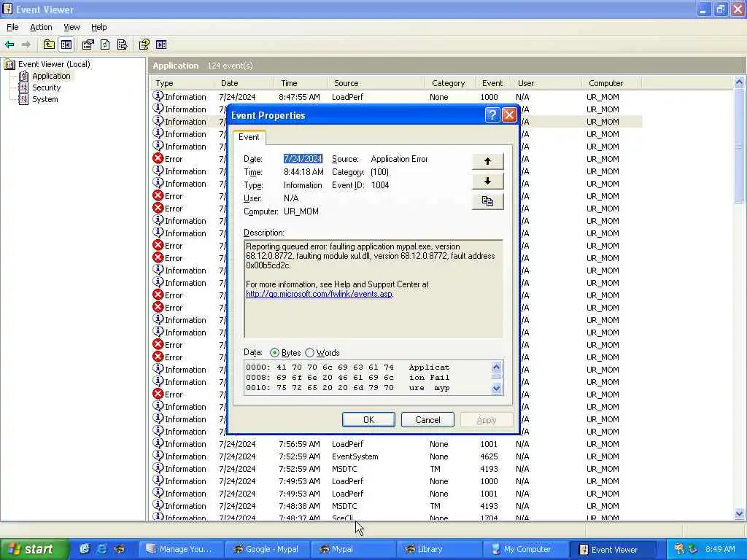Select the 7:52:59 AM EventSystem event row
The width and height of the screenshot is (747, 560).
coord(396,456)
